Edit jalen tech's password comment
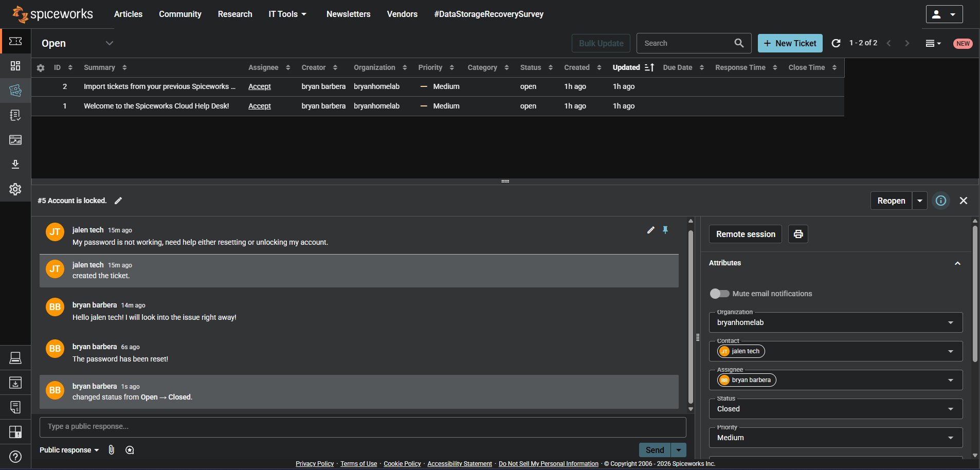This screenshot has height=470, width=980. (651, 230)
